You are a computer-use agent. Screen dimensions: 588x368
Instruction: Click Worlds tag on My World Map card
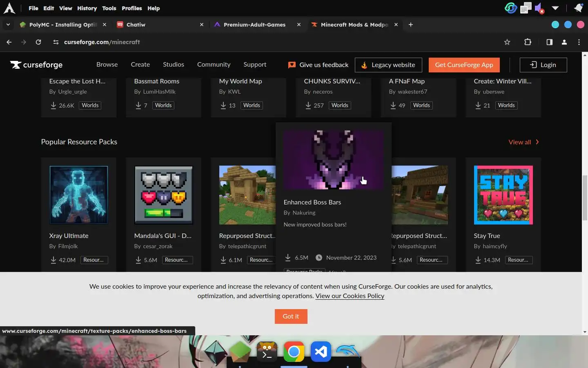(252, 105)
